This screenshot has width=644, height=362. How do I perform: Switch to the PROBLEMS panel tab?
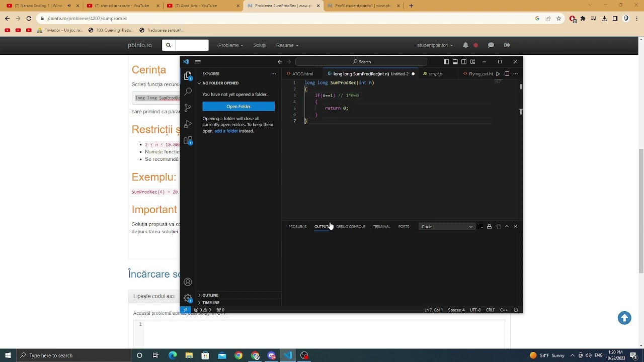coord(297,227)
